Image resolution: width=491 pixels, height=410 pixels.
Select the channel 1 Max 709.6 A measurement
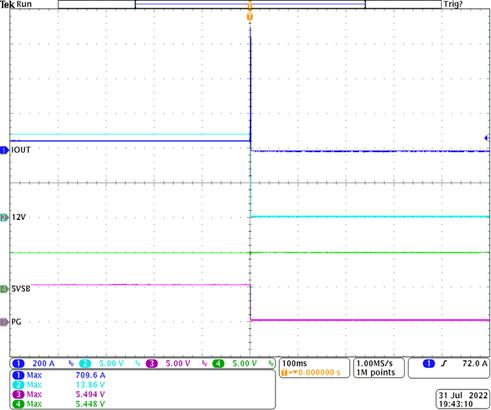pos(59,375)
